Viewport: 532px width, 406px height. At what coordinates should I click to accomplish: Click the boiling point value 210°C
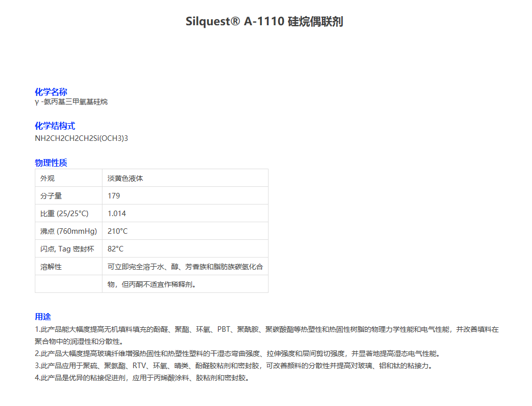[118, 231]
